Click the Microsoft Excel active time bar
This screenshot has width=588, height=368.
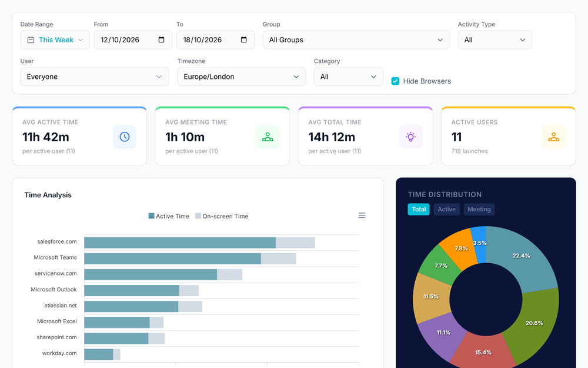point(117,322)
